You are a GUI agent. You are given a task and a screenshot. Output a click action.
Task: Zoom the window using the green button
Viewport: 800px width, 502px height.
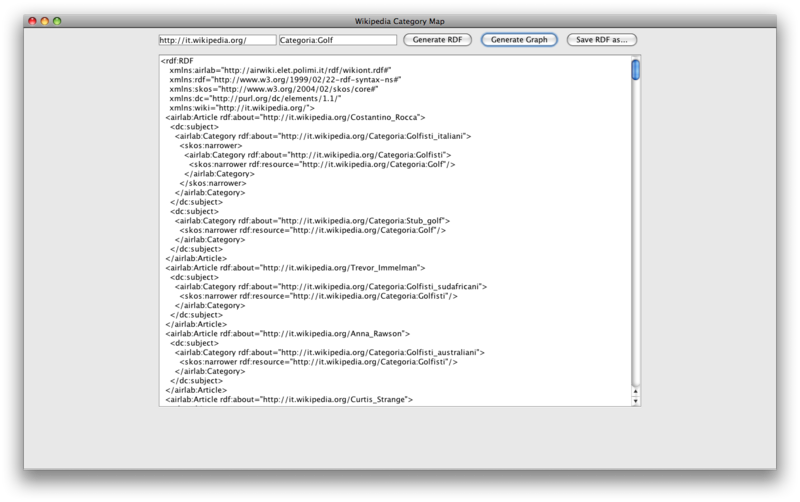(x=57, y=20)
